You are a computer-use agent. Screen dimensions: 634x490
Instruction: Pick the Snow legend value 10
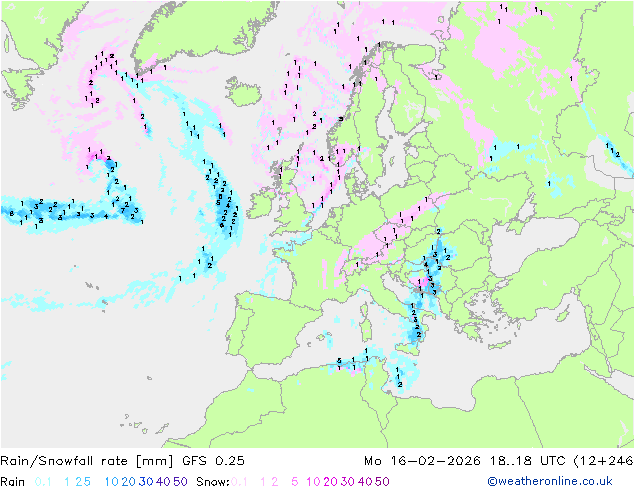[313, 482]
